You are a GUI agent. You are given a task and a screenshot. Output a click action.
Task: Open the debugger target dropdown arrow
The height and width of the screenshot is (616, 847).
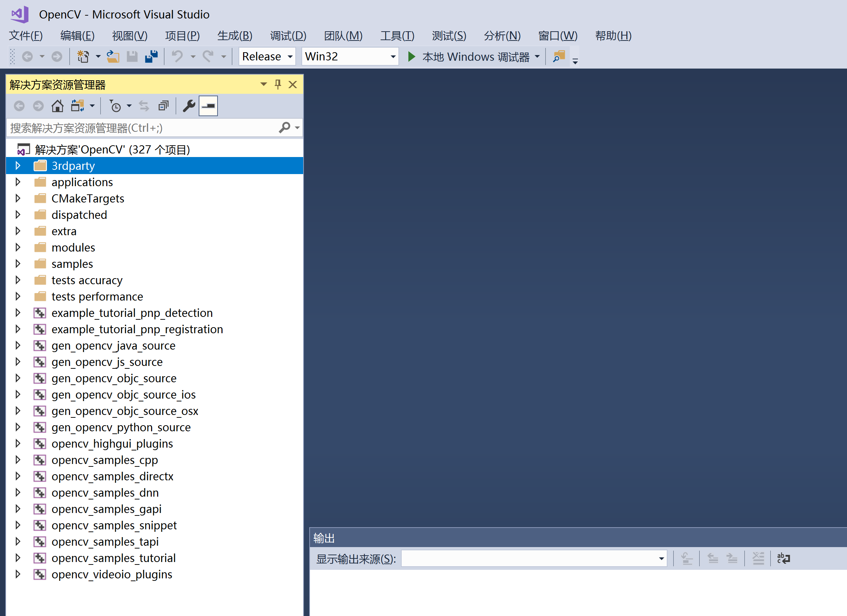pos(537,57)
